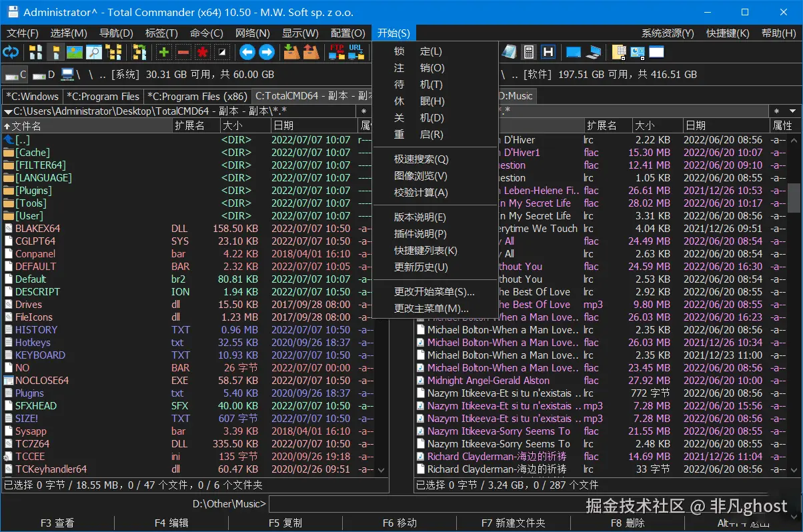Go back using the blue left arrow
Screen dimensions: 803x532
tap(247, 52)
